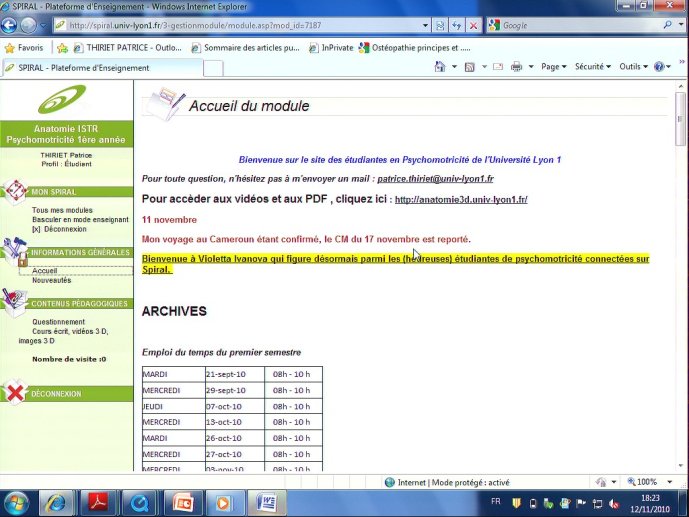Refresh the page with the Refresh icon
Screen dimensions: 689x517
(457, 25)
